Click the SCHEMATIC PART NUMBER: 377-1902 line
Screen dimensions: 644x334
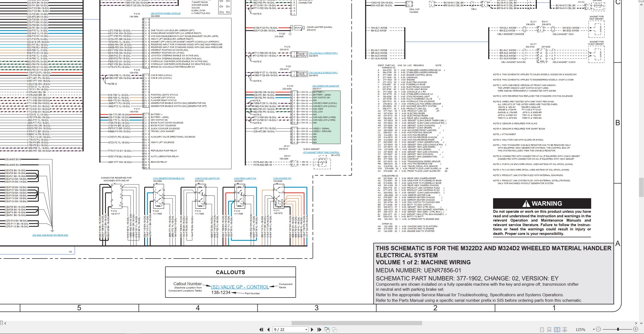tap(467, 278)
